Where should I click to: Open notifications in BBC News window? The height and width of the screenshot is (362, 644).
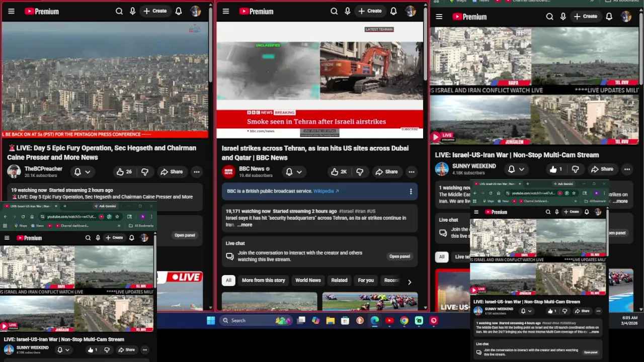click(393, 11)
